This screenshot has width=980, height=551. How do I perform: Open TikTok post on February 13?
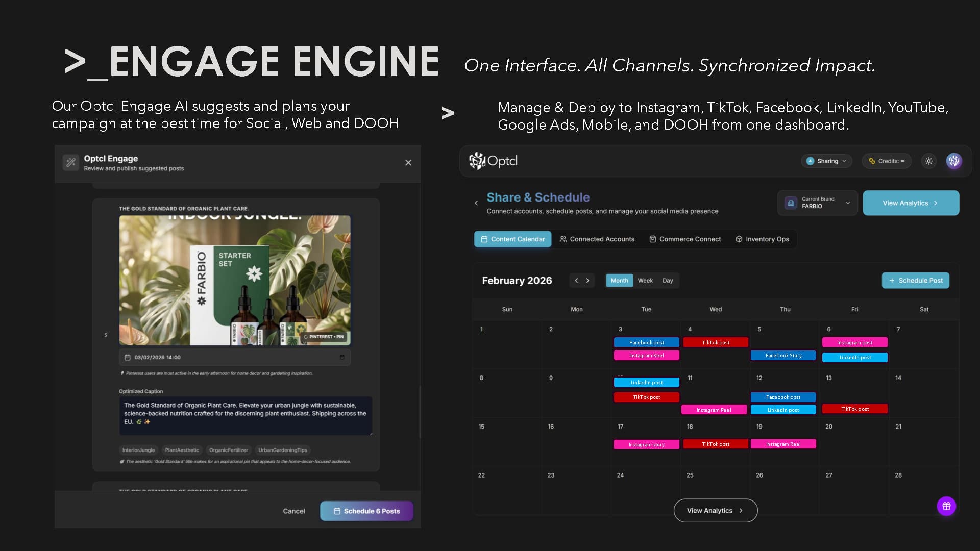coord(855,409)
